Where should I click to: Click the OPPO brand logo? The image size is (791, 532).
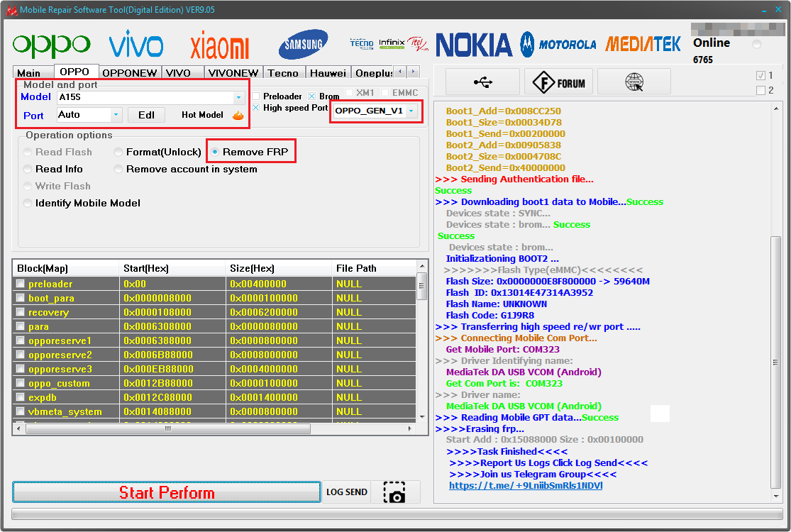coord(52,45)
